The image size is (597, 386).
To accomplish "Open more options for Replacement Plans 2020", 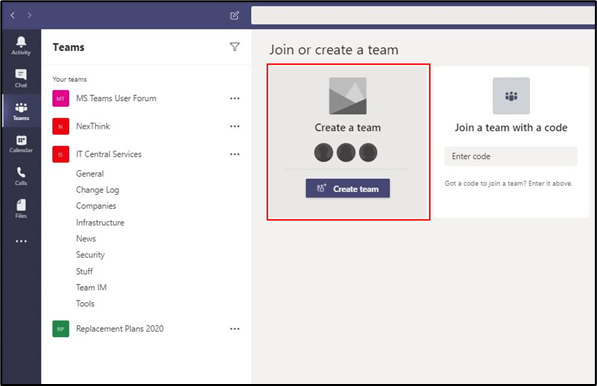I will (x=235, y=329).
